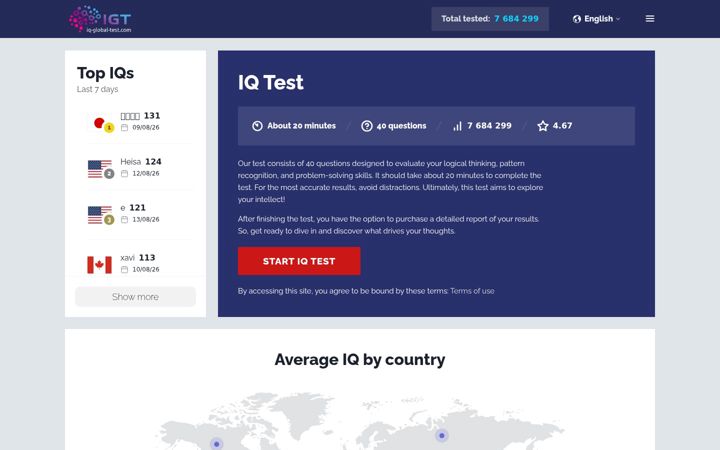Click the clock icon next to About 20 minutes
The image size is (720, 450).
(257, 126)
